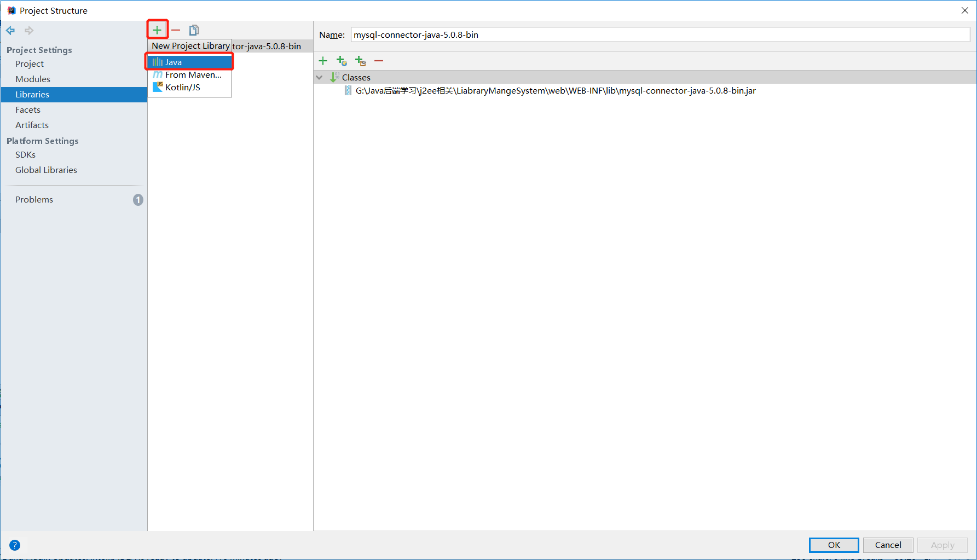The image size is (977, 560).
Task: Click the Copy library icon
Action: (x=194, y=30)
